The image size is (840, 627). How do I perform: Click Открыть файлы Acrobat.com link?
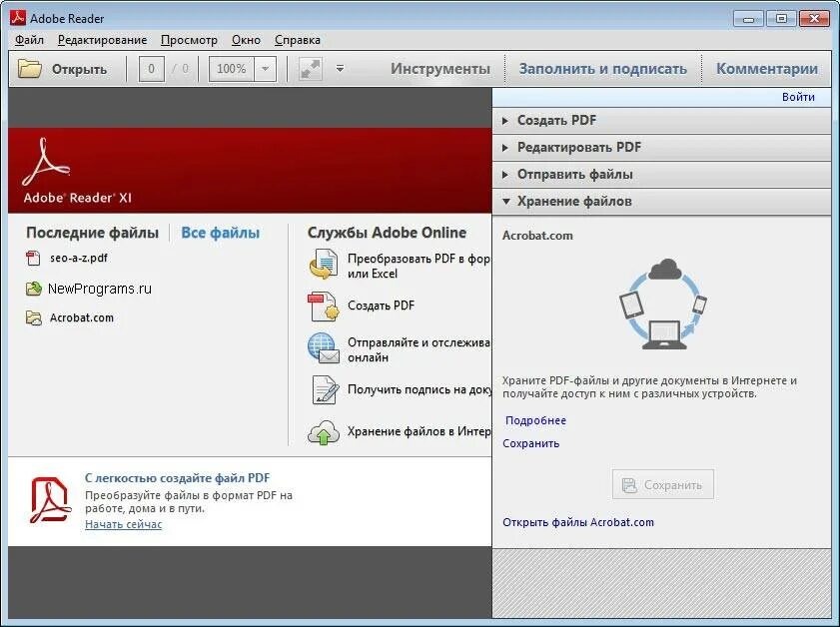tap(578, 522)
